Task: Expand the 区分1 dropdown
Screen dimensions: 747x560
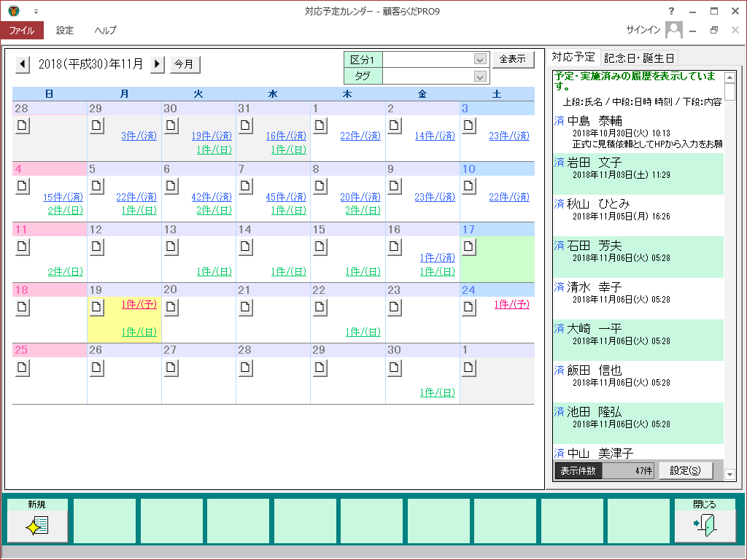Action: point(480,60)
